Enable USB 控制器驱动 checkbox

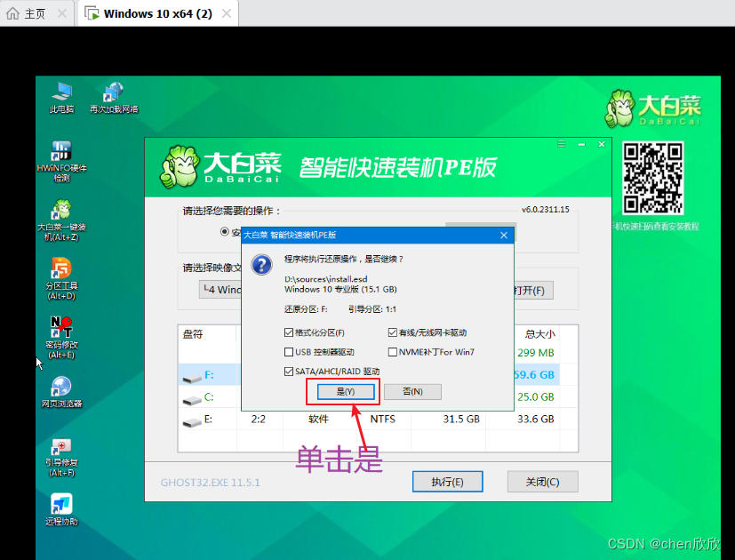(x=289, y=352)
